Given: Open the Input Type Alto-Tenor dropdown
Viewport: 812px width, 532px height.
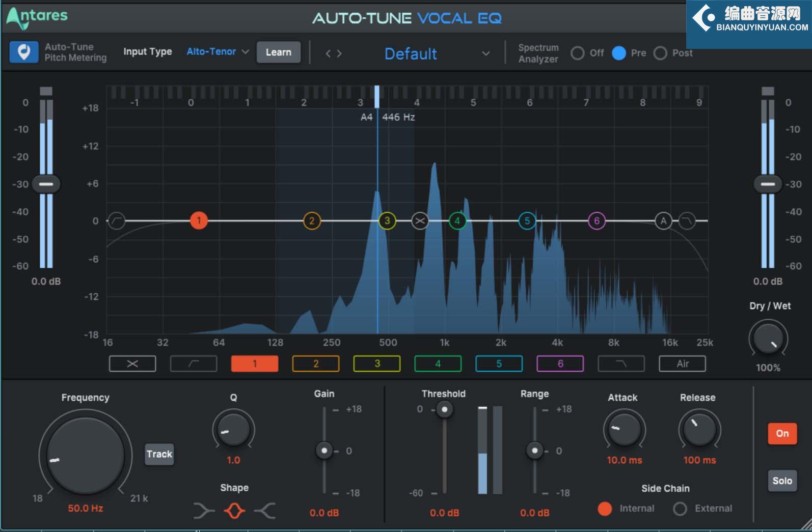Looking at the screenshot, I should [218, 52].
